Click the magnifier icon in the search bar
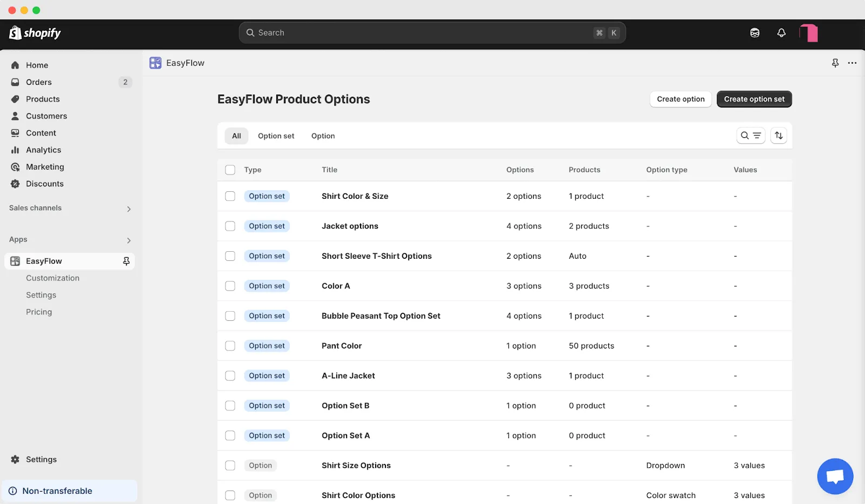865x504 pixels. click(x=250, y=33)
